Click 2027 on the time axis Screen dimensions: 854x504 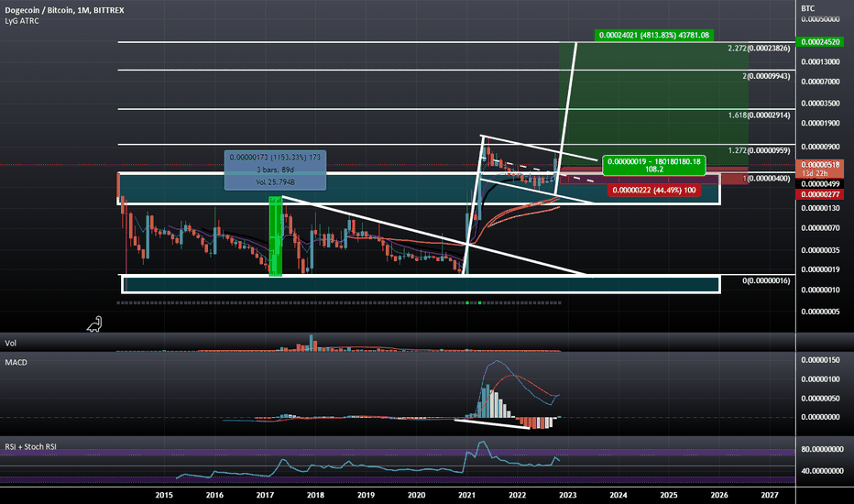point(770,495)
